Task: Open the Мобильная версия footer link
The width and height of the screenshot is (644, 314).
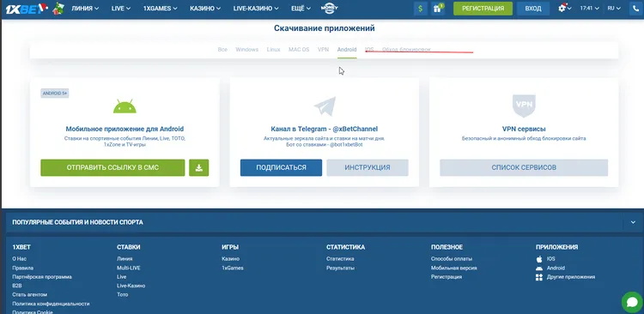Action: click(454, 268)
